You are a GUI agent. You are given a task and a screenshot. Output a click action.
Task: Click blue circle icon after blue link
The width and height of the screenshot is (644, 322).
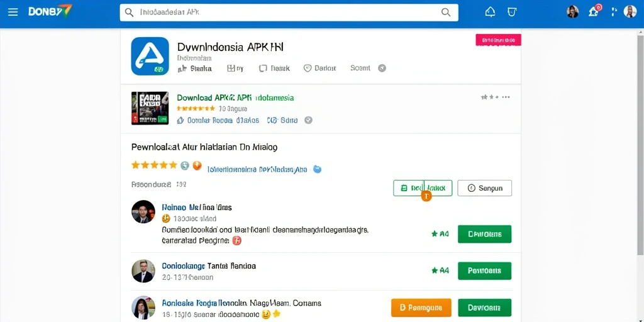coord(317,169)
